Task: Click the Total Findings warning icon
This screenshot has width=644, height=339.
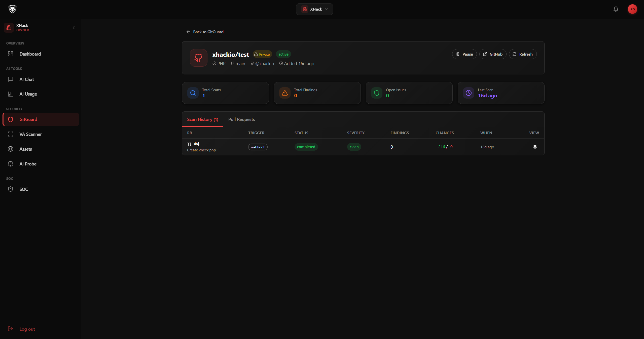Action: [285, 93]
